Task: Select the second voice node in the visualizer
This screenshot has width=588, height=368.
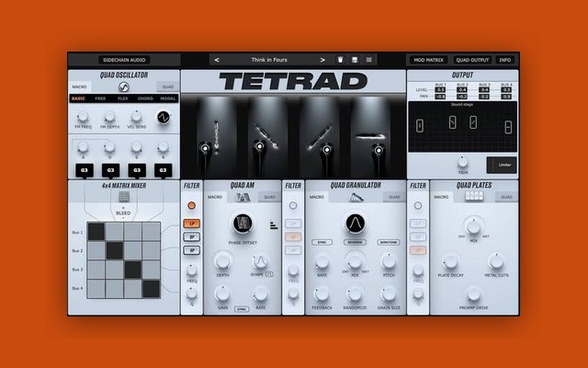Action: click(259, 146)
